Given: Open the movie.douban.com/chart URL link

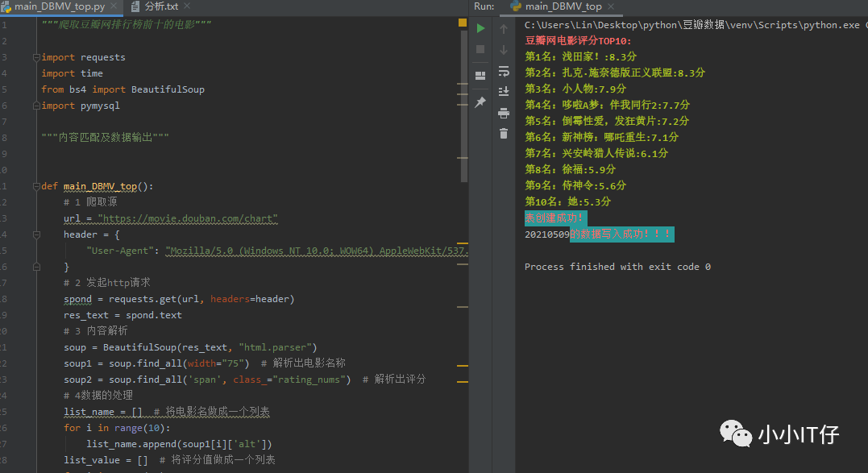Looking at the screenshot, I should pyautogui.click(x=188, y=218).
